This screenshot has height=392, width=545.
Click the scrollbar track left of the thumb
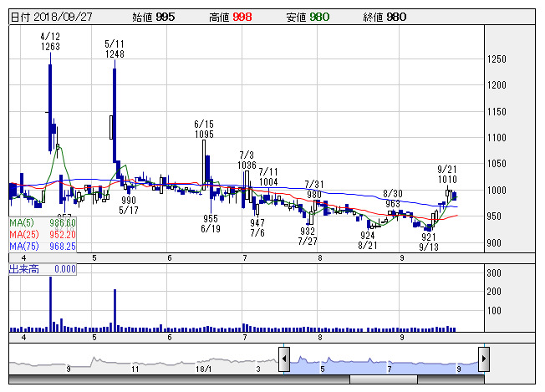(167, 379)
